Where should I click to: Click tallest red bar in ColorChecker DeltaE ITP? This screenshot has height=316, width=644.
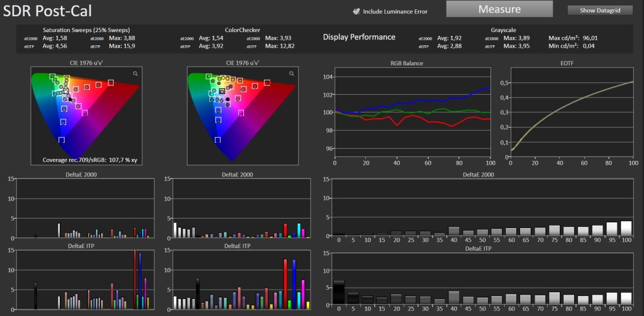click(x=286, y=284)
